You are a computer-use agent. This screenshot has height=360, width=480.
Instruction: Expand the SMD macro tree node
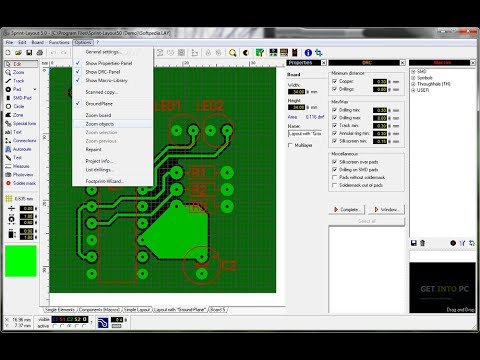[413, 72]
